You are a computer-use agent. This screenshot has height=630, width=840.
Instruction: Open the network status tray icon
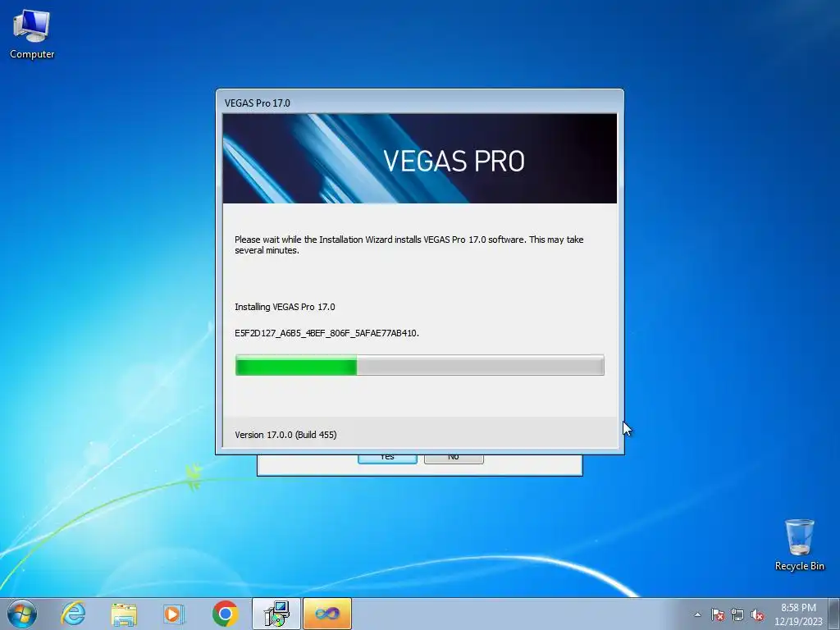pos(737,614)
